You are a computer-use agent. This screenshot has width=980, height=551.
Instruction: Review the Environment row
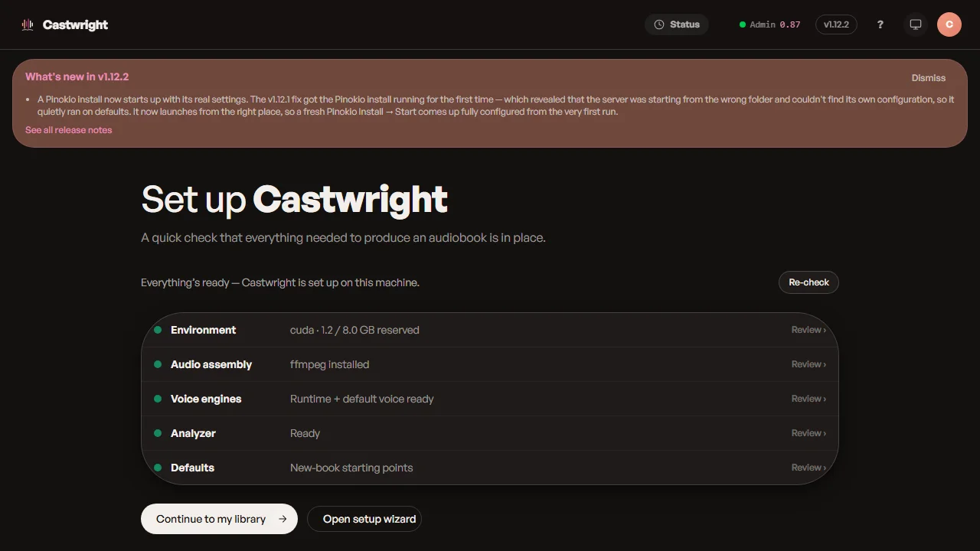[x=808, y=330]
